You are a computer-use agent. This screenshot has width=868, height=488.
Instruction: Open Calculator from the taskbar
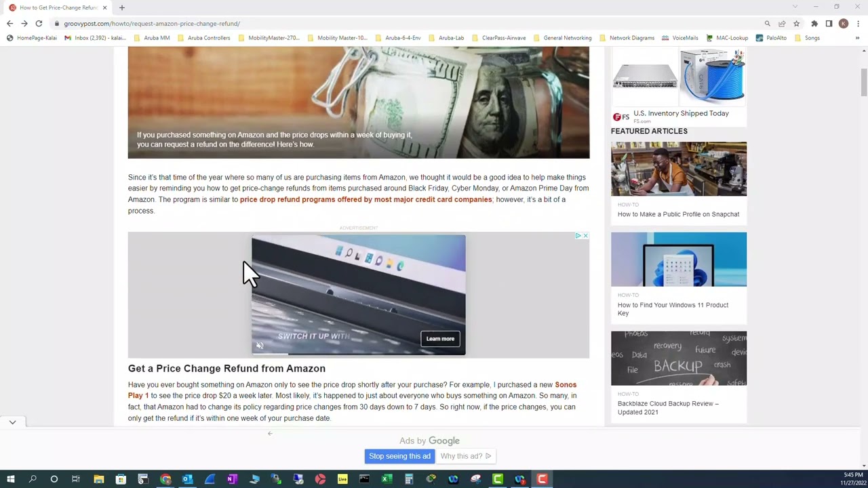point(409,480)
